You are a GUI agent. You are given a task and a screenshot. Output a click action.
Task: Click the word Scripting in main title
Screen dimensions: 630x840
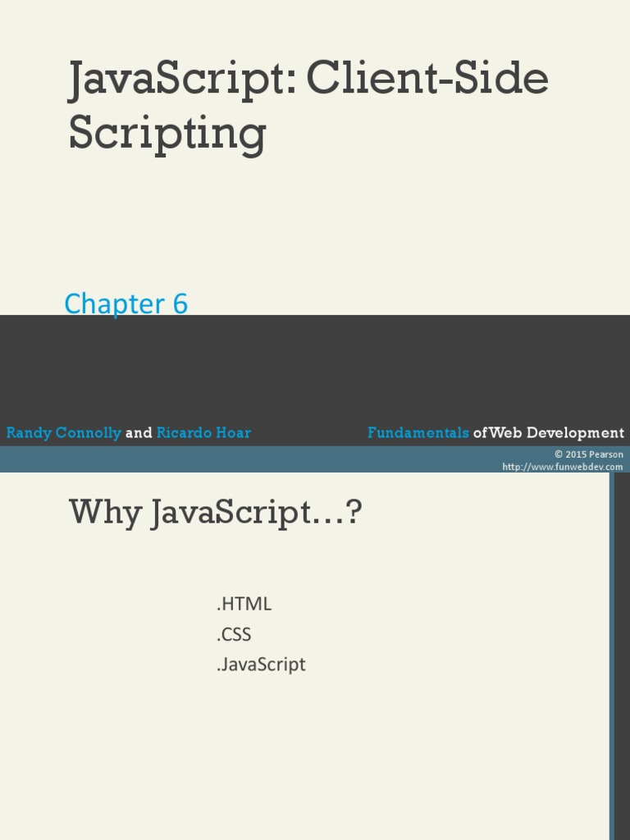[167, 132]
